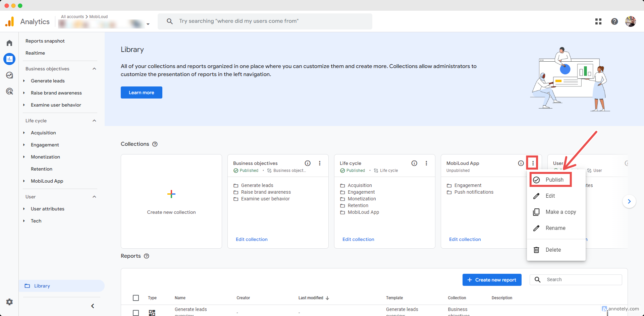Open Retention in sidebar

(42, 169)
